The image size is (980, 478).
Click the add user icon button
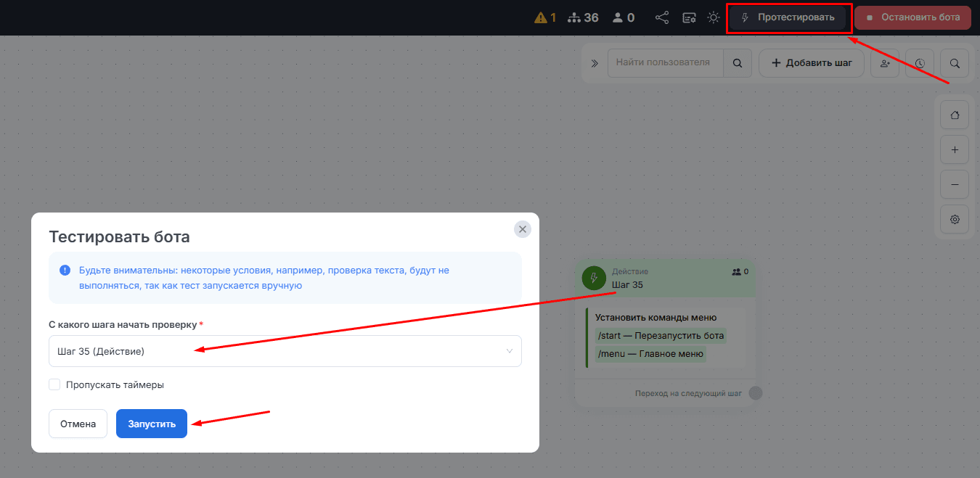tap(885, 63)
